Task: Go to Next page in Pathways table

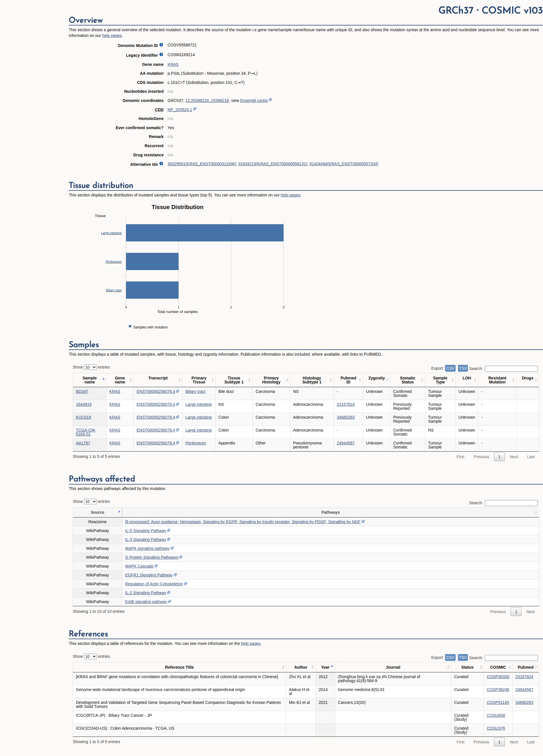Action: click(530, 612)
